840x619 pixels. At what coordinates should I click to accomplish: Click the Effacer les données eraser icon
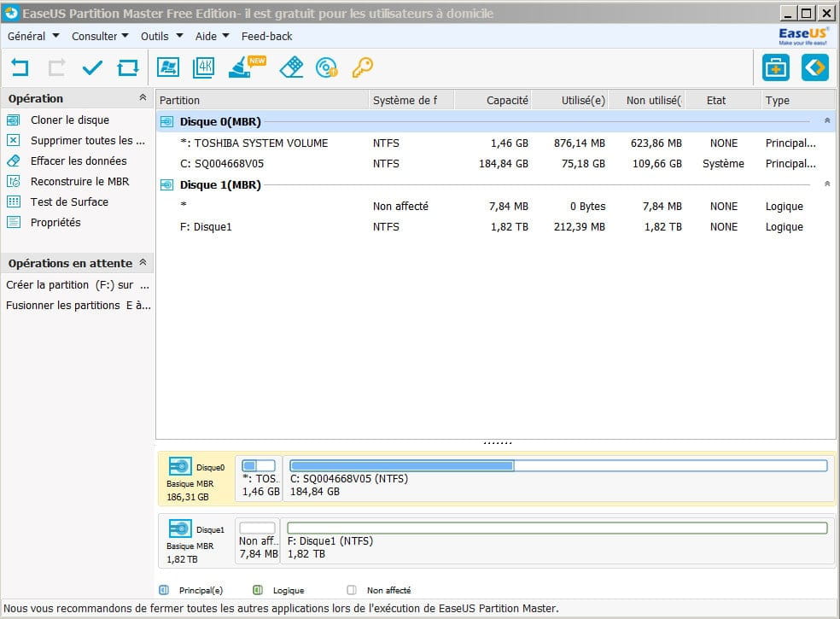click(14, 161)
